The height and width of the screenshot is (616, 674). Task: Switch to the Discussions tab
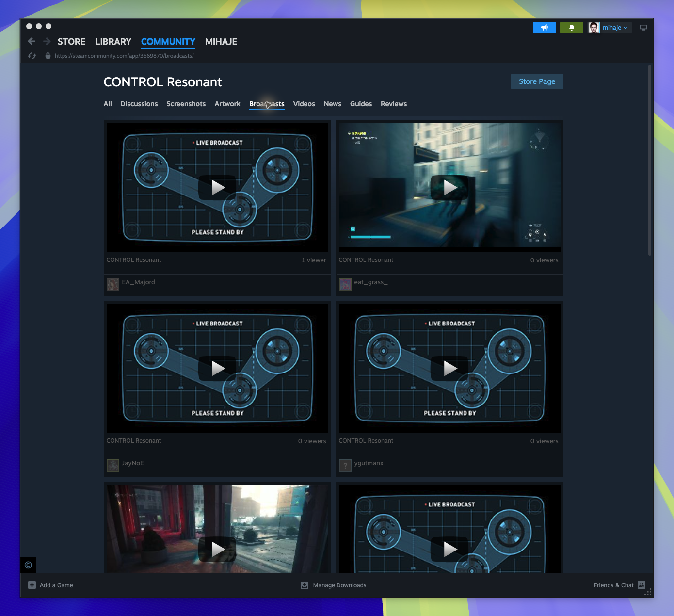139,104
